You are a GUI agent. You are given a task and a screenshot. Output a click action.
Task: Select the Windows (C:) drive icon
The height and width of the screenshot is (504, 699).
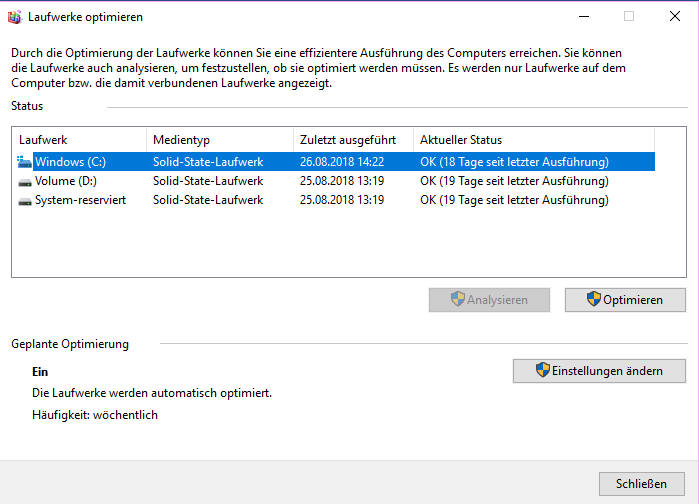(x=24, y=162)
